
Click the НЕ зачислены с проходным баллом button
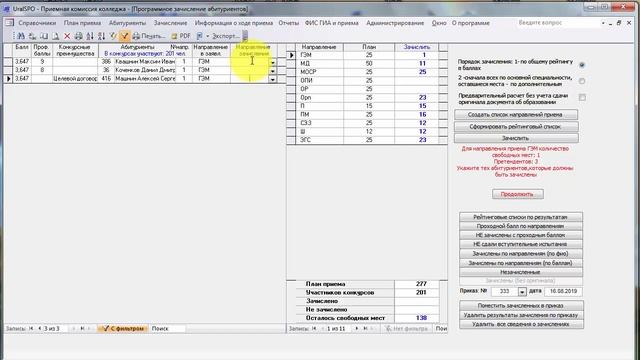coord(521,235)
